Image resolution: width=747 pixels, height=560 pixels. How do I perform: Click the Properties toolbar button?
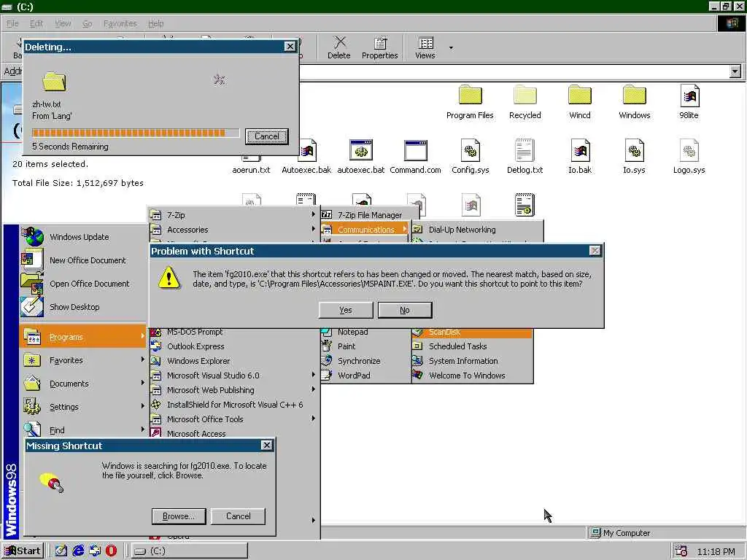tap(379, 47)
